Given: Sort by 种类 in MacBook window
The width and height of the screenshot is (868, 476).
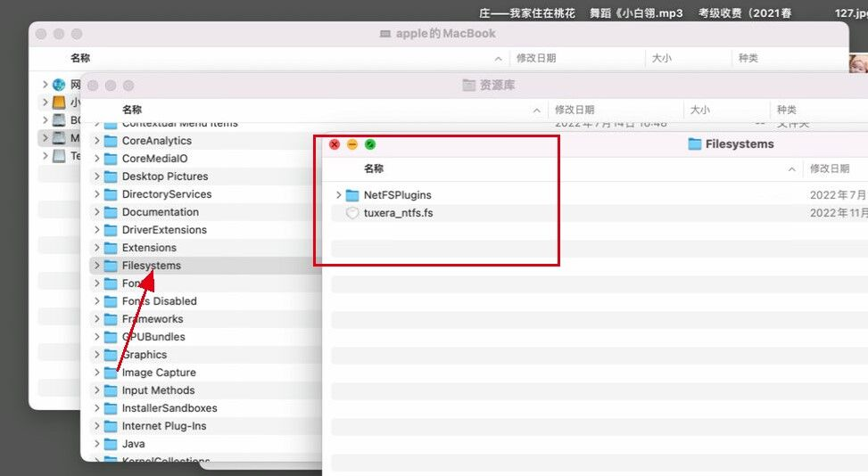Looking at the screenshot, I should click(x=748, y=58).
